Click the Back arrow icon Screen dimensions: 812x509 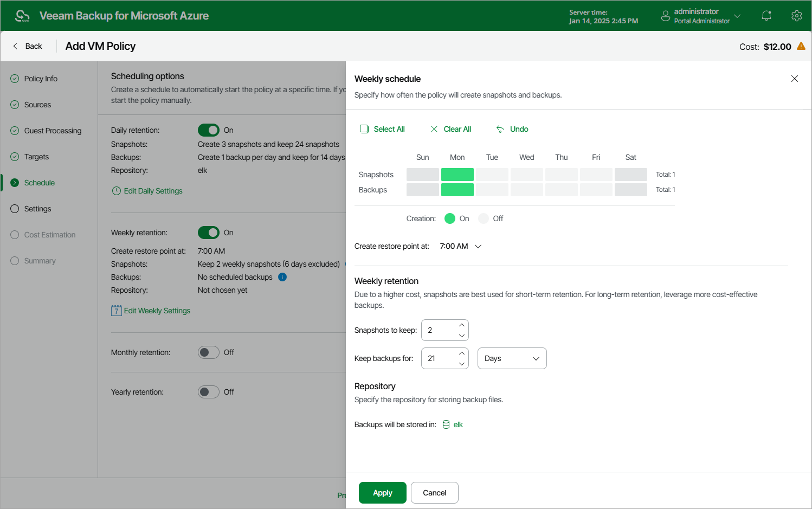pos(15,46)
